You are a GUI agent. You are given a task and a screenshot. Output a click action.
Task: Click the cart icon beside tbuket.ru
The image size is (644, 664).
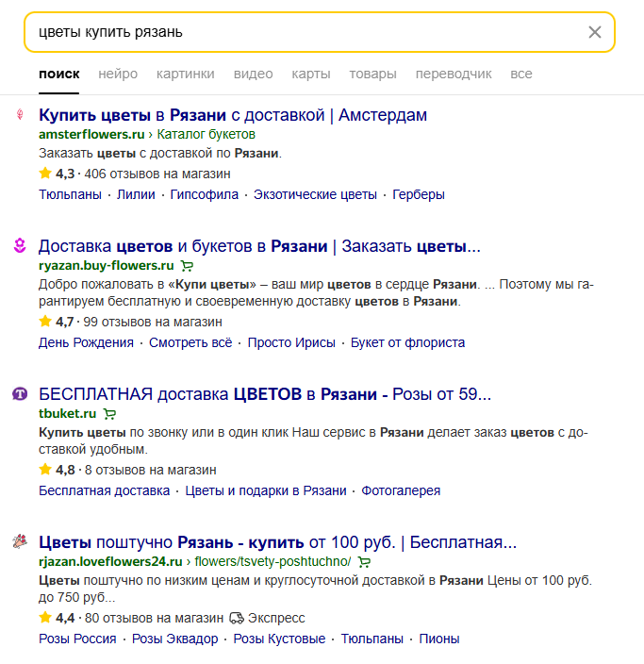coord(109,413)
